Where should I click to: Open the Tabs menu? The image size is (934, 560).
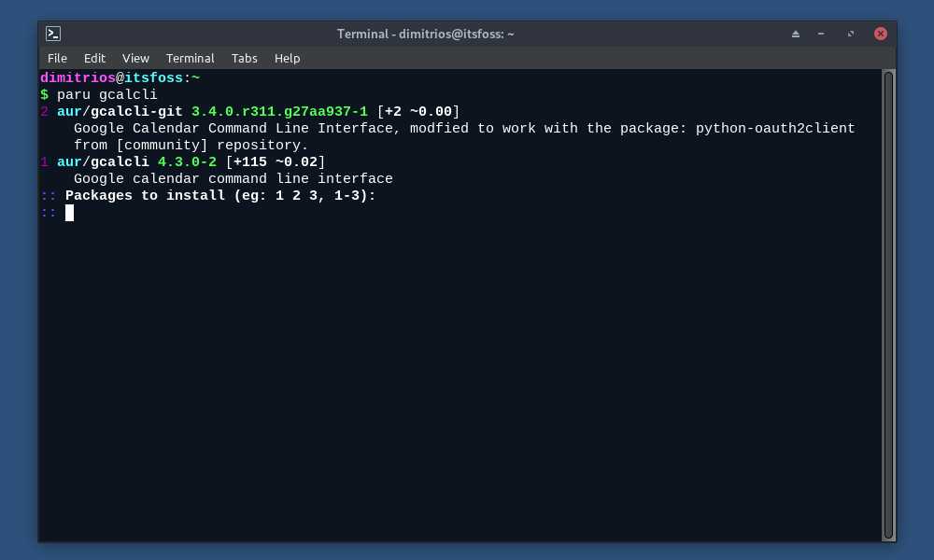click(x=244, y=58)
